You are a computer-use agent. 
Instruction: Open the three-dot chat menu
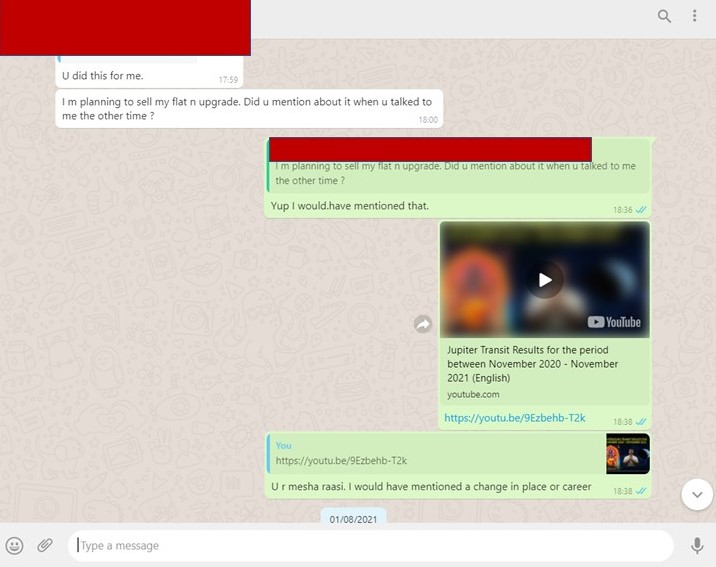pos(694,16)
